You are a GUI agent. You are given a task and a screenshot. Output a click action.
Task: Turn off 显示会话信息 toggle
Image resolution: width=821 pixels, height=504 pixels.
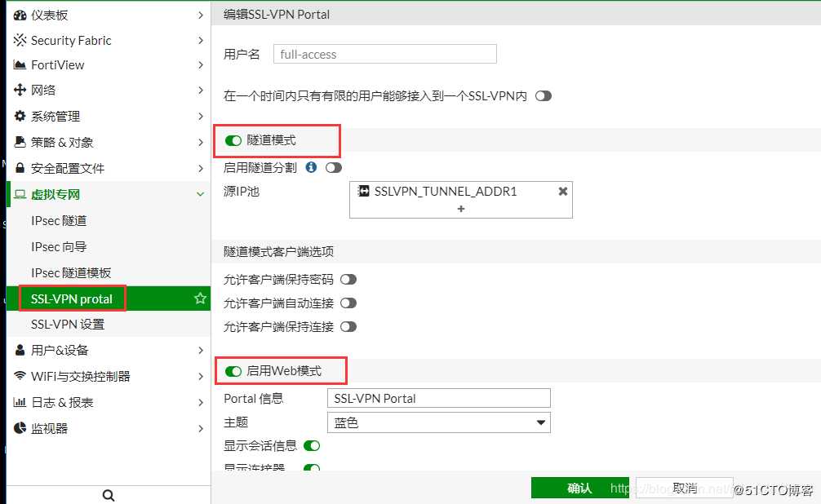[x=312, y=446]
